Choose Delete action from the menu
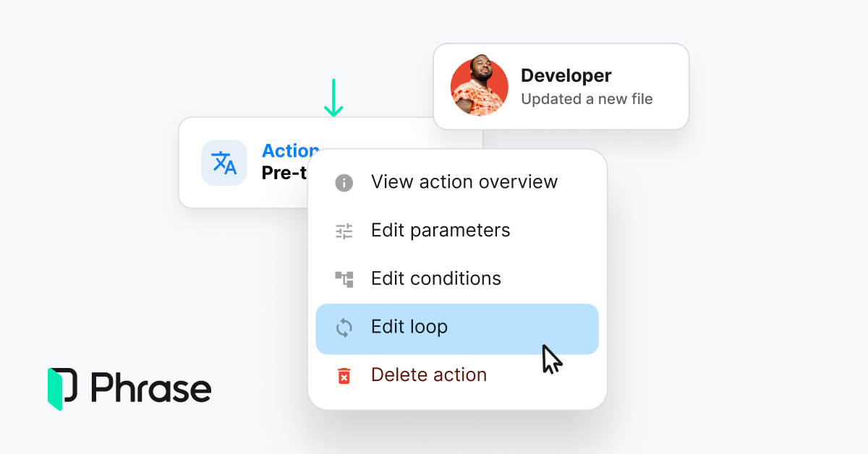 [x=428, y=375]
